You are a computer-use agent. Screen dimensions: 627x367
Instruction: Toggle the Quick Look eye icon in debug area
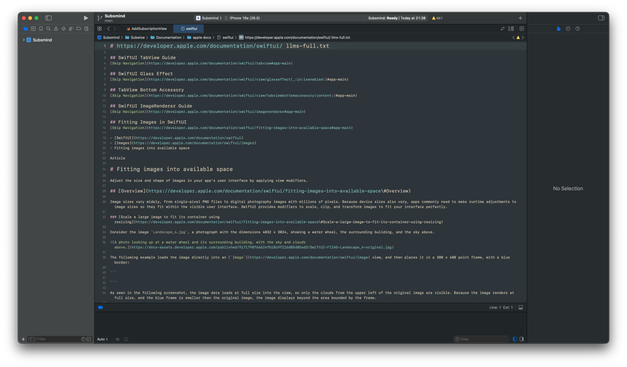[118, 339]
